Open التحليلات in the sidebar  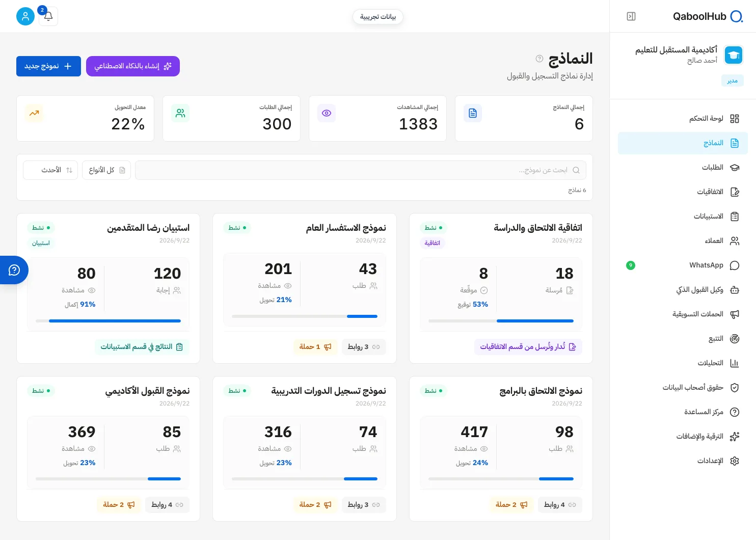[683, 363]
